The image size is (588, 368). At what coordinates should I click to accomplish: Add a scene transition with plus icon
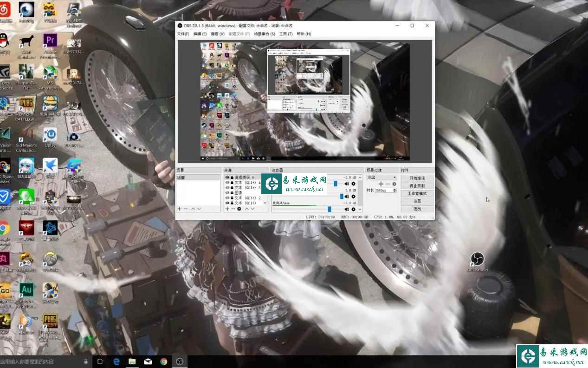pos(381,184)
